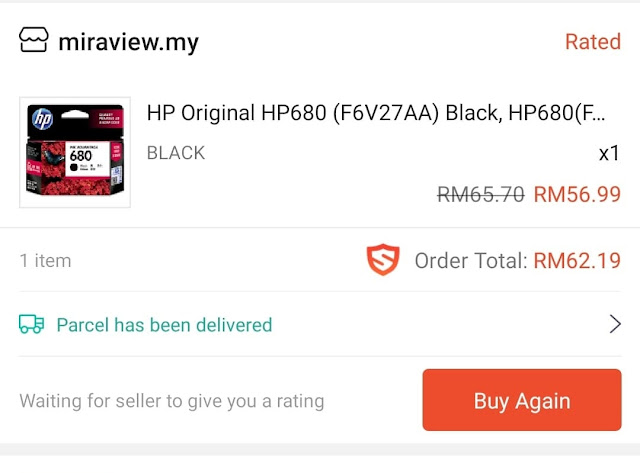This screenshot has width=640, height=473.
Task: Tap the shop storefront icon
Action: coord(33,40)
